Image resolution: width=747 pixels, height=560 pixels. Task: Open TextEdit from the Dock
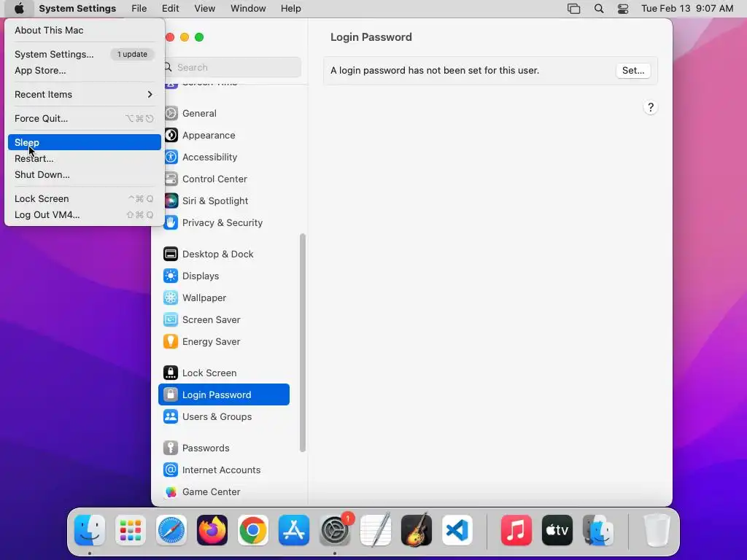click(376, 530)
